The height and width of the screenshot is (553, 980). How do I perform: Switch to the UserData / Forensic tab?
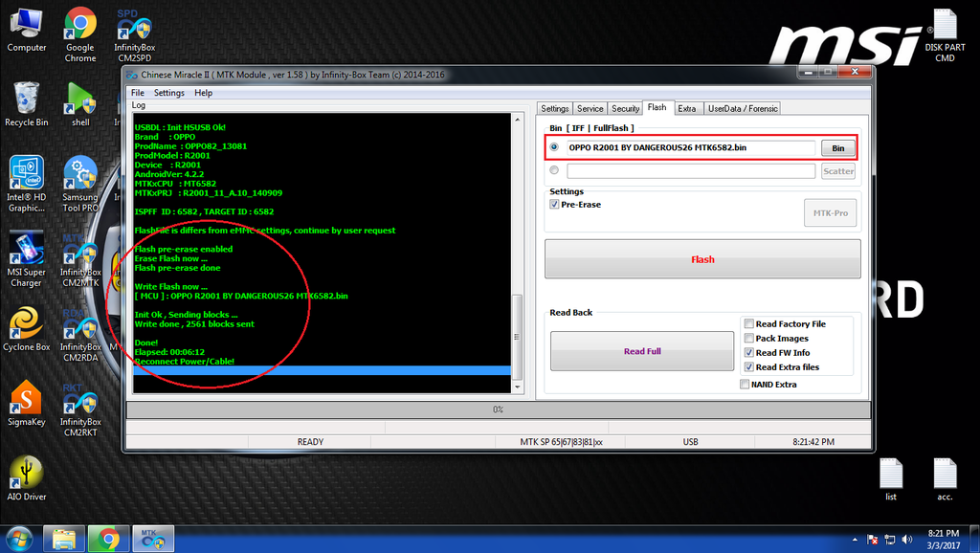[x=743, y=108]
